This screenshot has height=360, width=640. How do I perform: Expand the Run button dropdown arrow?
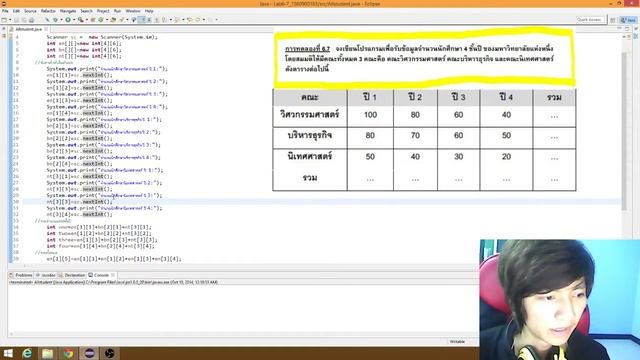click(x=73, y=20)
